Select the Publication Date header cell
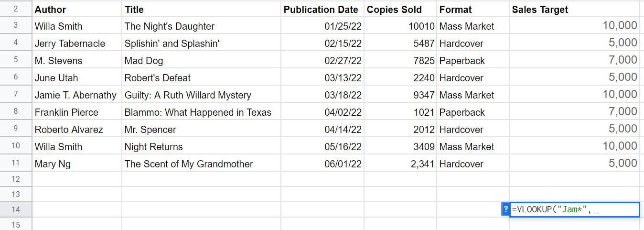Screen dimensions: 644x230 coord(322,9)
